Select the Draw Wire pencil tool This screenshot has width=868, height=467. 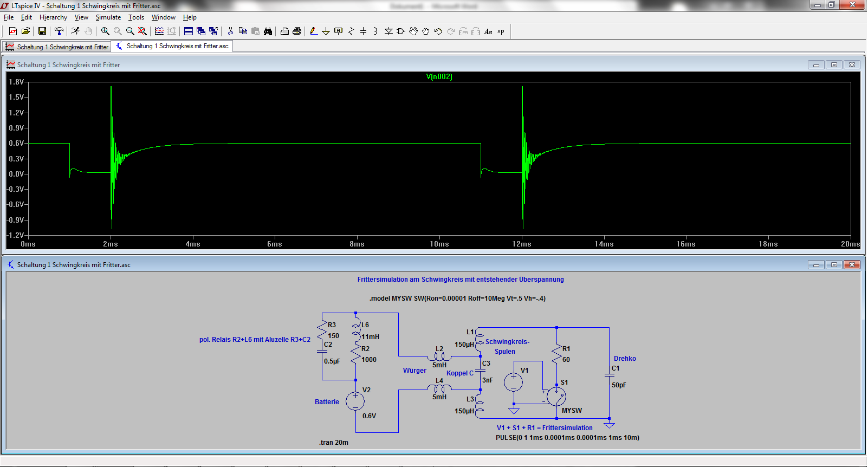[313, 31]
